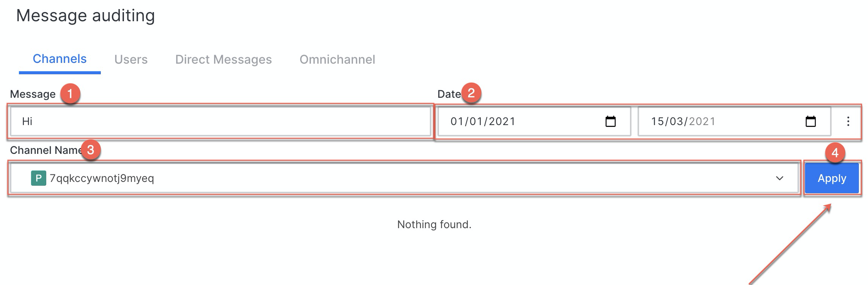Click the start date field 01/01/2021
Image resolution: width=868 pixels, height=285 pixels.
[534, 121]
